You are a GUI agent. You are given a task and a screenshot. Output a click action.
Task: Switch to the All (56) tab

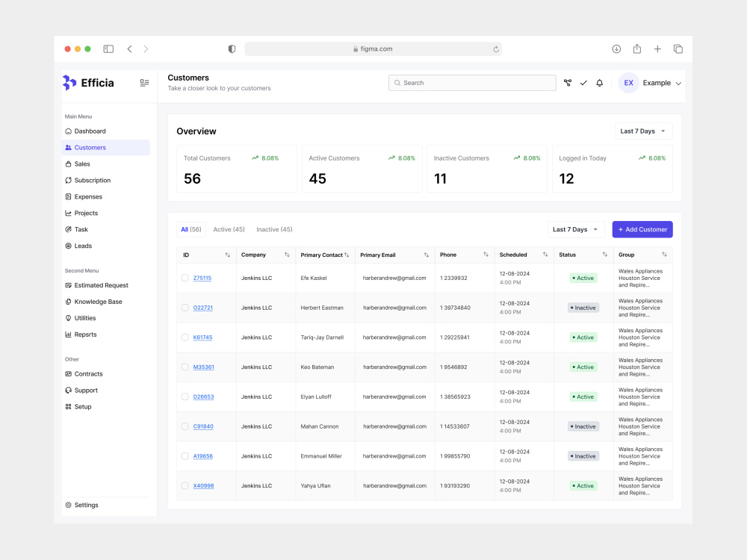[x=191, y=229]
